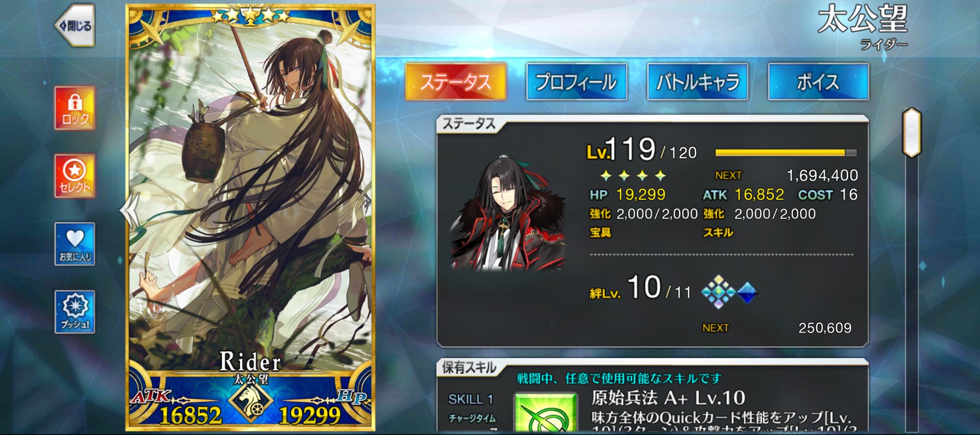
Task: Tap the プッシュ! gear icon
Action: point(74,312)
